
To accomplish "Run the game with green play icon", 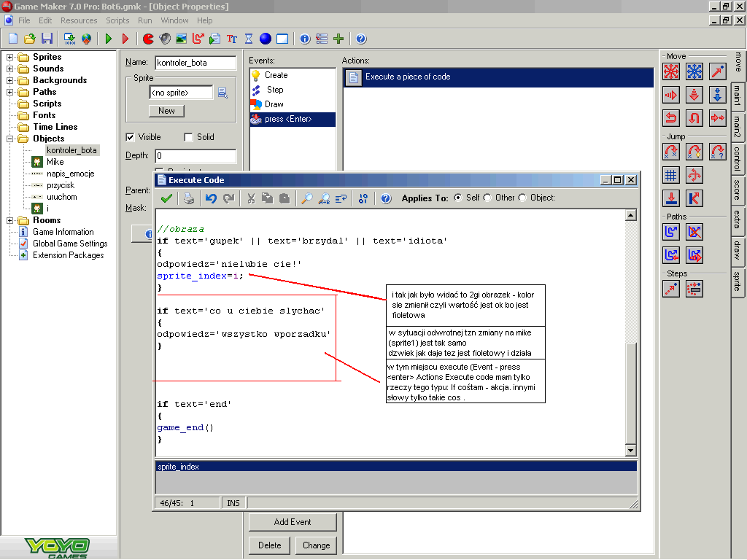I will 109,39.
